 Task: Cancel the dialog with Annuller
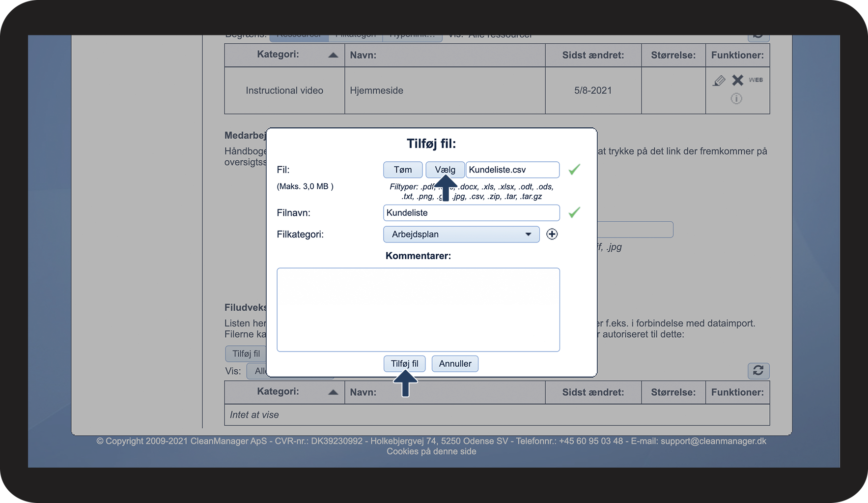click(455, 364)
